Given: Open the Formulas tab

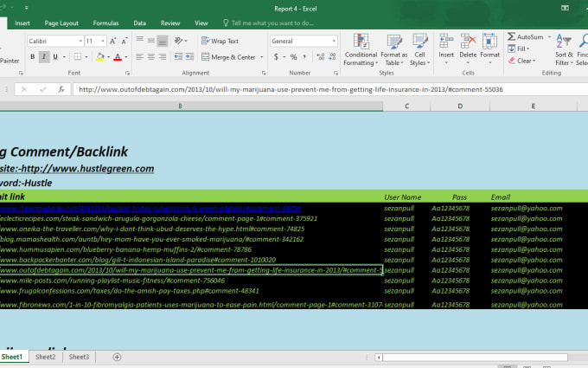Looking at the screenshot, I should 105,23.
